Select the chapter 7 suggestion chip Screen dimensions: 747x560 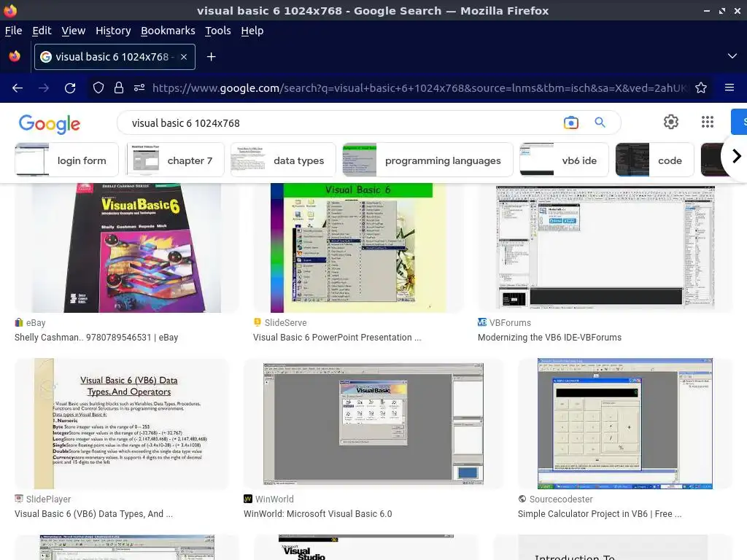pos(175,160)
